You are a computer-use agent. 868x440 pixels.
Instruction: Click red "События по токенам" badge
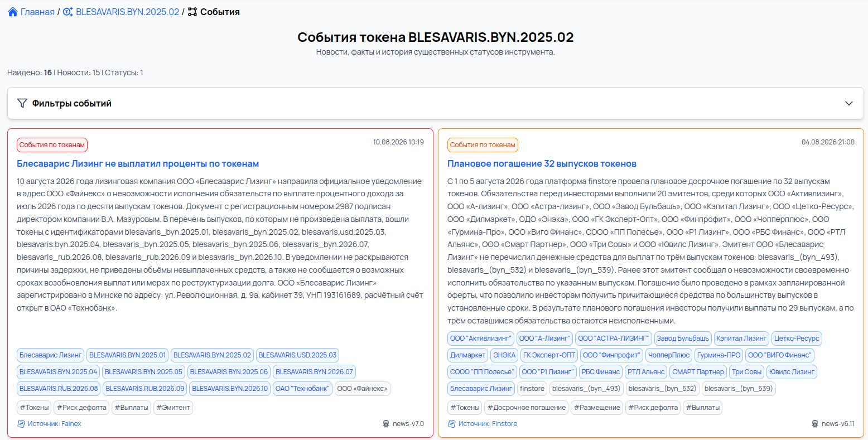click(x=52, y=145)
